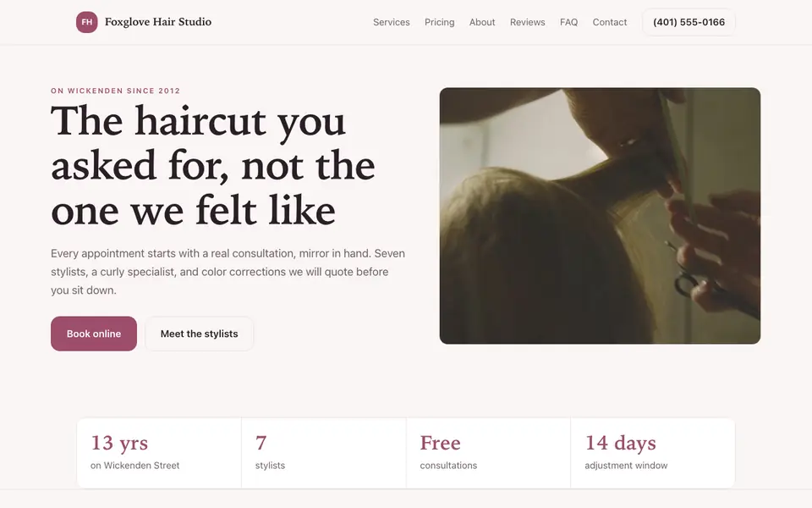Image resolution: width=812 pixels, height=508 pixels.
Task: Click the paragraph starting 'Every appointment starts'
Action: 228,272
